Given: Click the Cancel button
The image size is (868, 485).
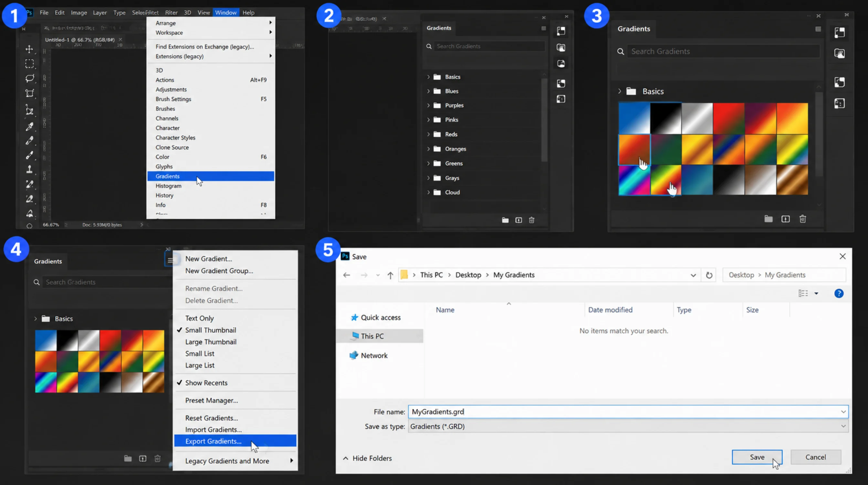Looking at the screenshot, I should (816, 457).
